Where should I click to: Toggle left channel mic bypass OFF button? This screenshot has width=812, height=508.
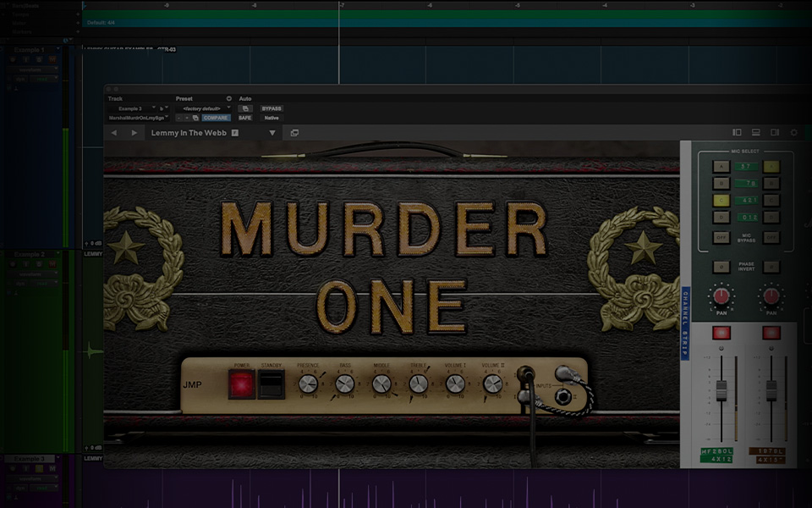tap(721, 238)
